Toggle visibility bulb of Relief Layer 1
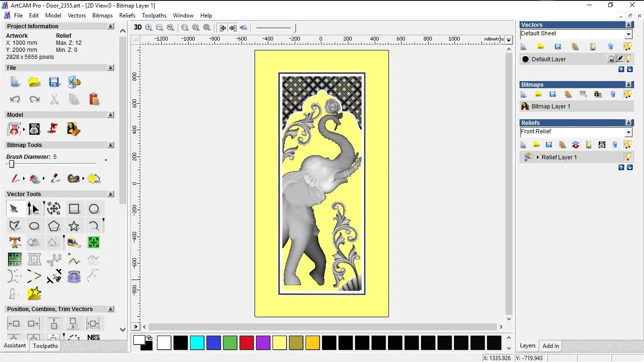This screenshot has height=362, width=644. (x=628, y=157)
